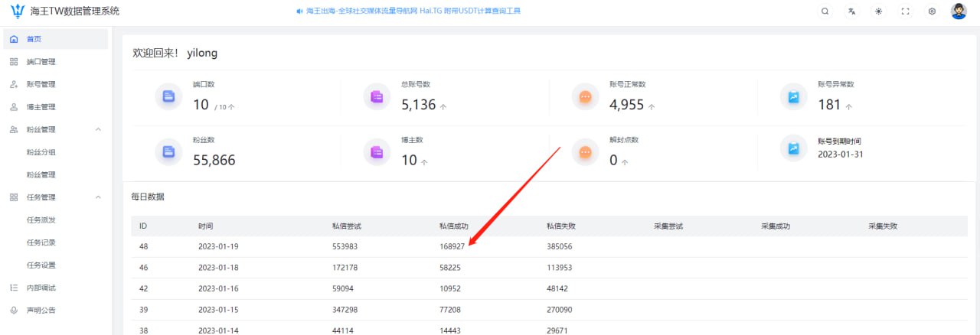
Task: Click the 声明公告 microphone icon
Action: (14, 311)
